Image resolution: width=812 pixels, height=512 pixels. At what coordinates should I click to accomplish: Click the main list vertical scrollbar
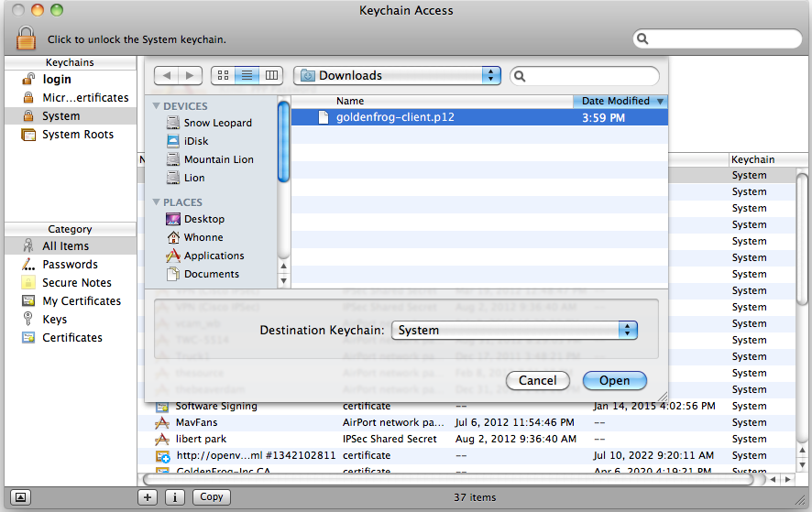802,239
